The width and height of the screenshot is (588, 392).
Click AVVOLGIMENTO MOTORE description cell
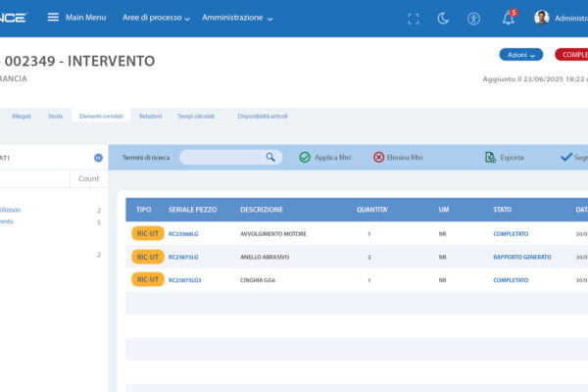click(x=273, y=233)
